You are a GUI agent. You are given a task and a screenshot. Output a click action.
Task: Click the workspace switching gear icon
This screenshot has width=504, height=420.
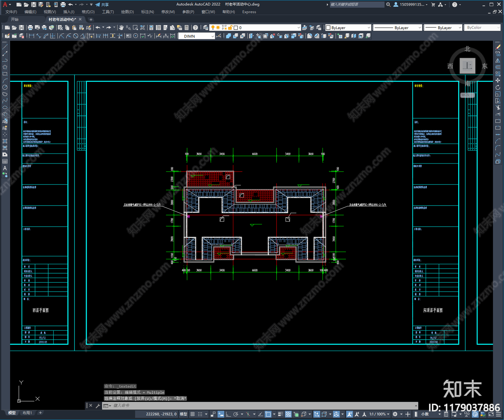click(395, 414)
